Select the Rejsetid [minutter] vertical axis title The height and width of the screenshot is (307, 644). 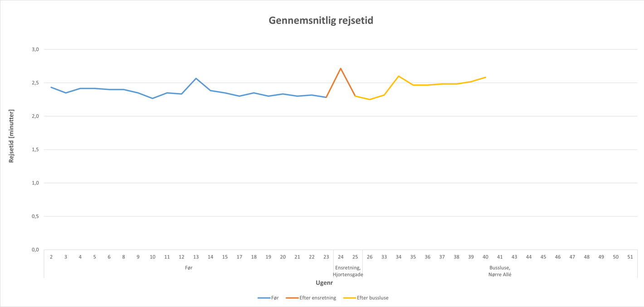click(x=11, y=136)
